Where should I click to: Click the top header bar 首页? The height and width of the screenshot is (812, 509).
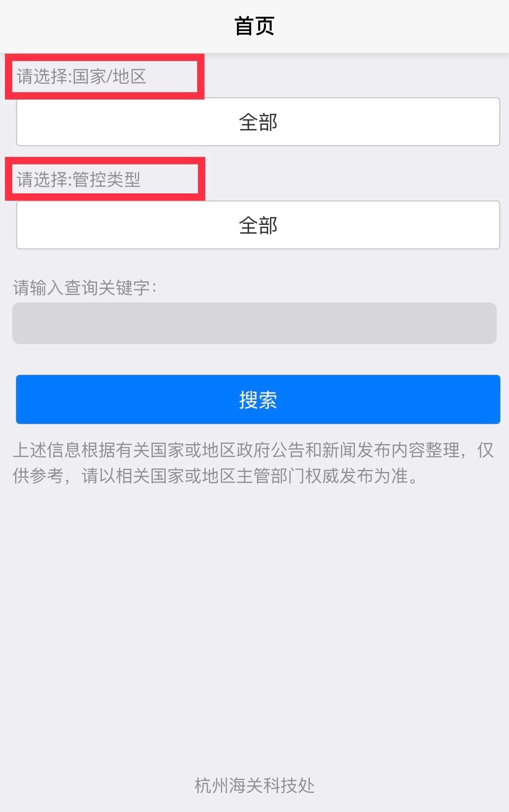click(254, 26)
